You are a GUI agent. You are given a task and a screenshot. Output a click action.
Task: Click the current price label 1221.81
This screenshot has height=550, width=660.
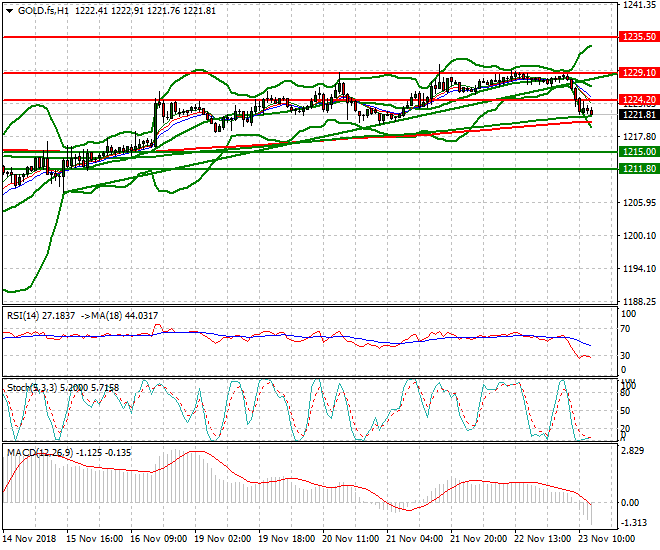pos(639,115)
